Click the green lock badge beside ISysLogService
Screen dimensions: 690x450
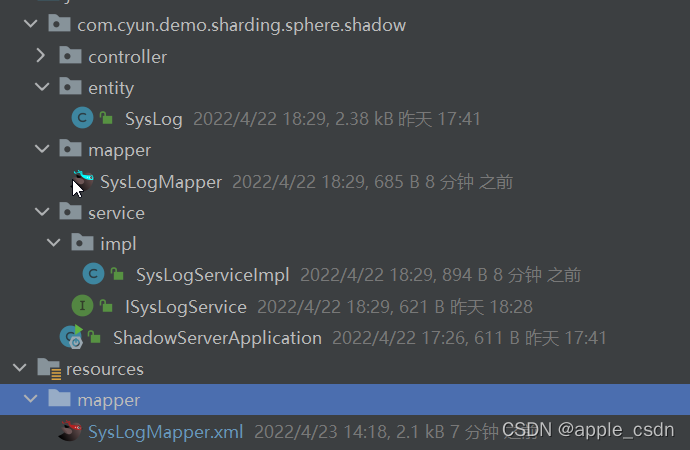[x=106, y=306]
